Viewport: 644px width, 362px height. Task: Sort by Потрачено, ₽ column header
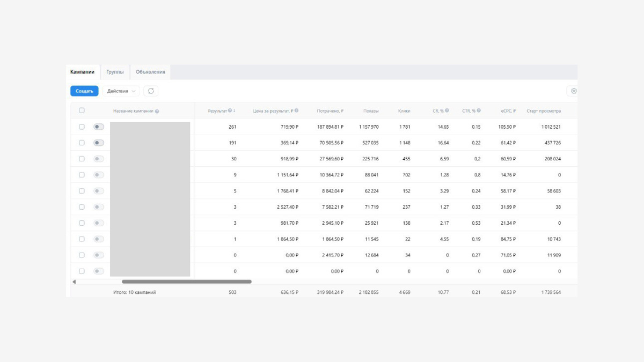point(330,111)
